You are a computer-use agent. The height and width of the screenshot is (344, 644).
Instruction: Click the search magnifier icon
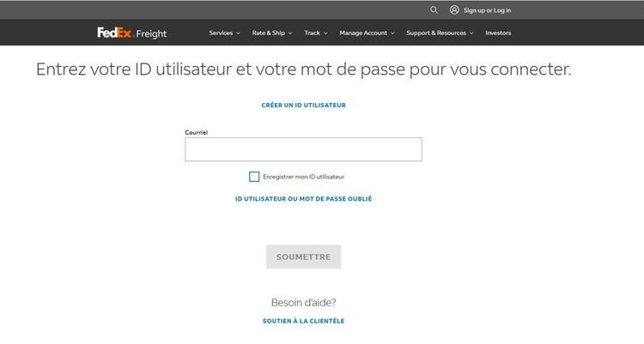click(434, 9)
